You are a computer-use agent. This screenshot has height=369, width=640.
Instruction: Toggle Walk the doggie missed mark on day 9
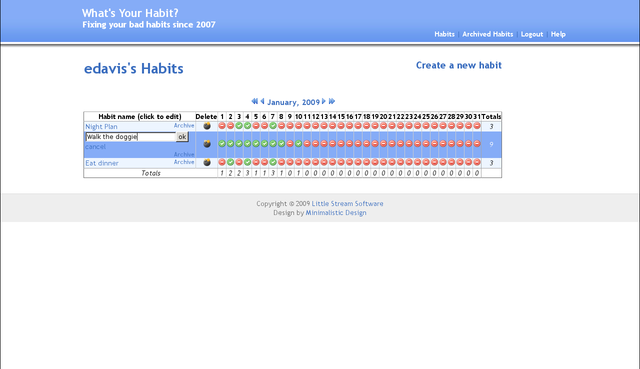coord(290,144)
